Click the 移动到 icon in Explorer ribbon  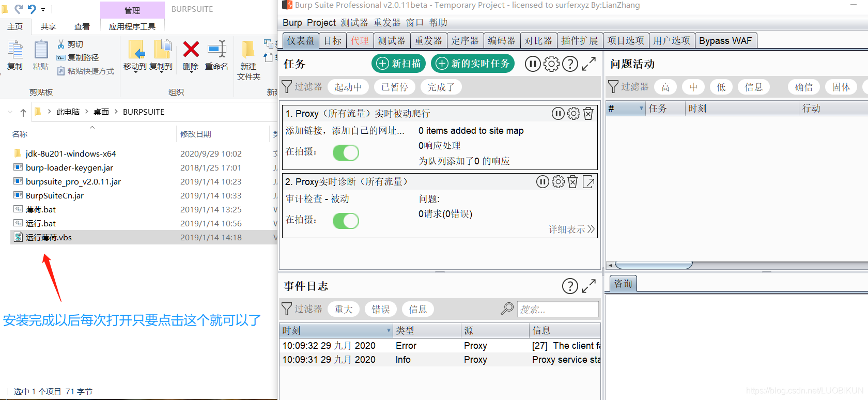click(136, 50)
